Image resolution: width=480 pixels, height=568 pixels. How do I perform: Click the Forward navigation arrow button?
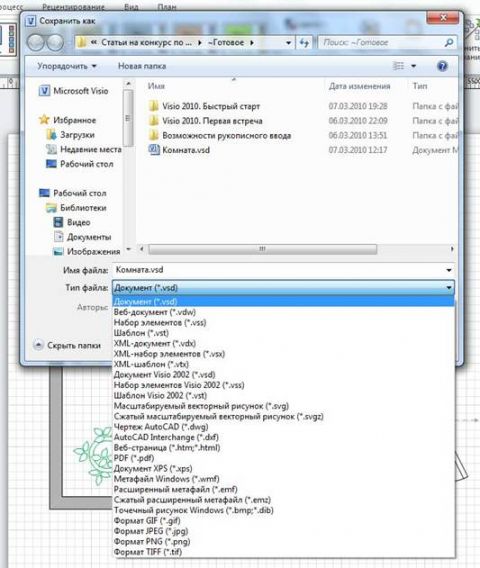55,43
